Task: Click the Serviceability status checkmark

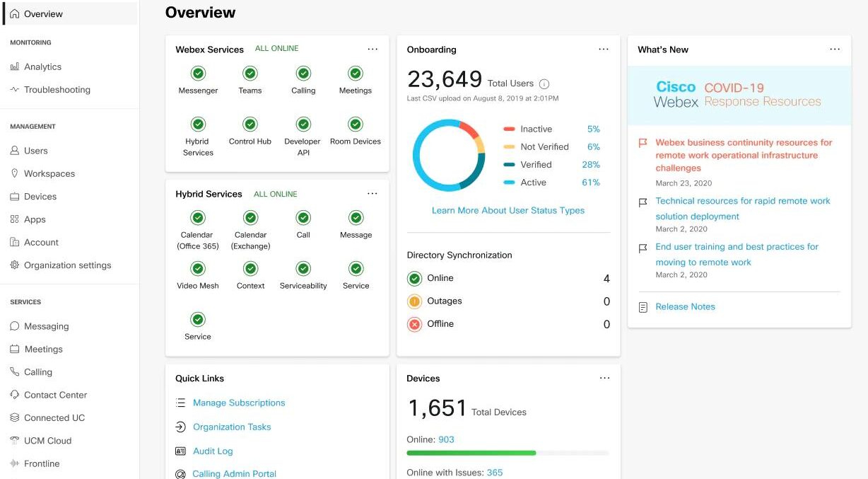Action: (x=303, y=269)
